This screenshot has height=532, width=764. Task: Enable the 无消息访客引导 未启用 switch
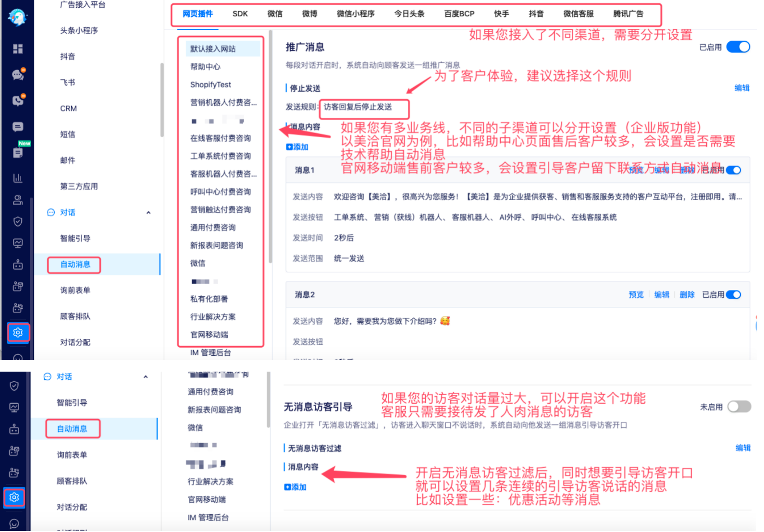click(x=739, y=407)
